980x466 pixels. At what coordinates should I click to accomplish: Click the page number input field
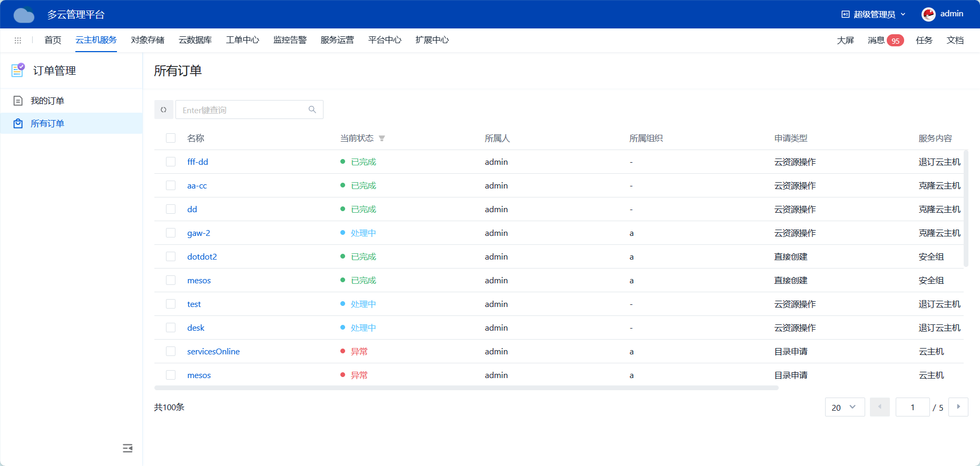(913, 407)
